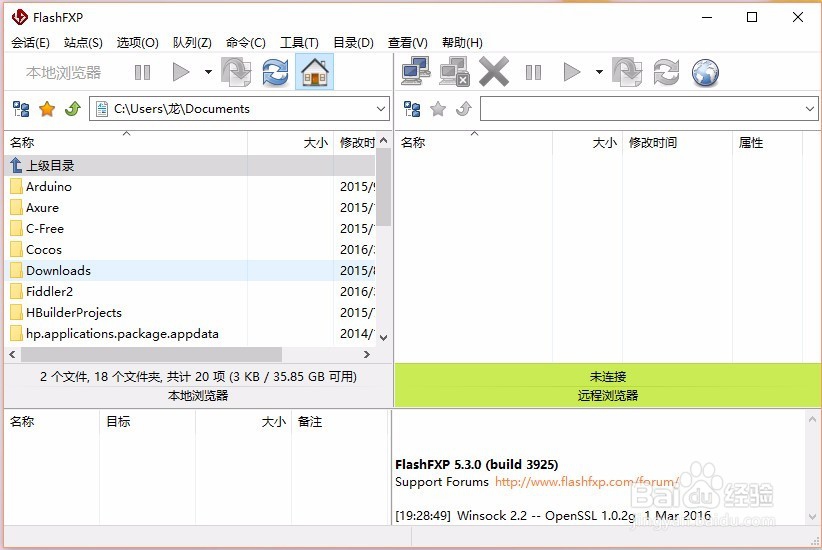
Task: Select the Fiddler2 folder
Action: pos(190,292)
